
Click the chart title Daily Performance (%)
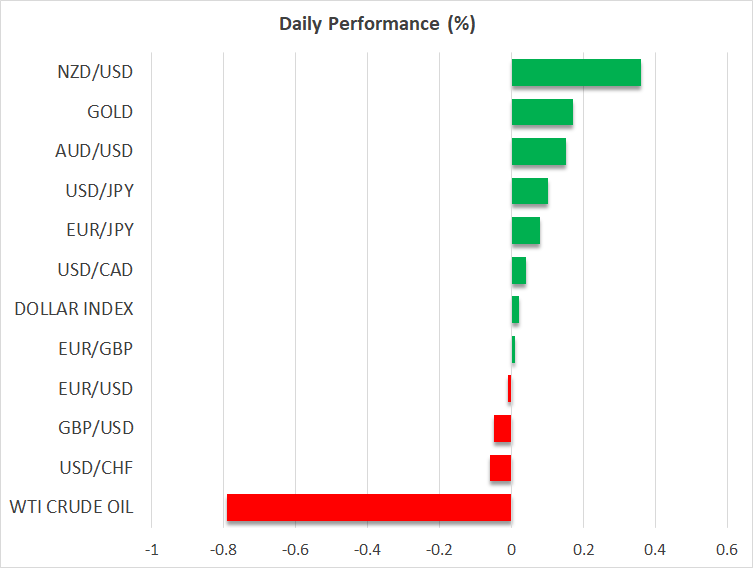coord(376,24)
